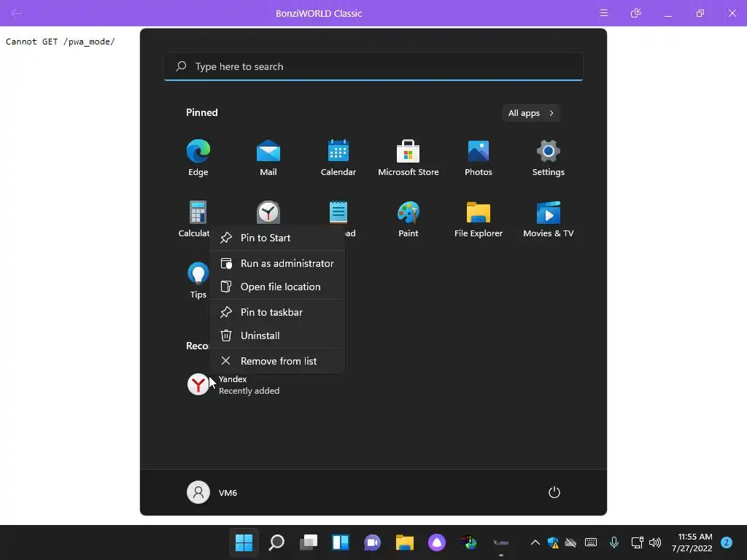
Task: Open File Explorer from the taskbar
Action: coord(404,542)
